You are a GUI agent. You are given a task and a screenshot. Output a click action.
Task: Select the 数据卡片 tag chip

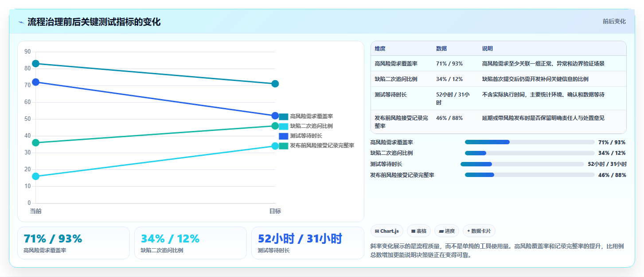click(x=479, y=231)
